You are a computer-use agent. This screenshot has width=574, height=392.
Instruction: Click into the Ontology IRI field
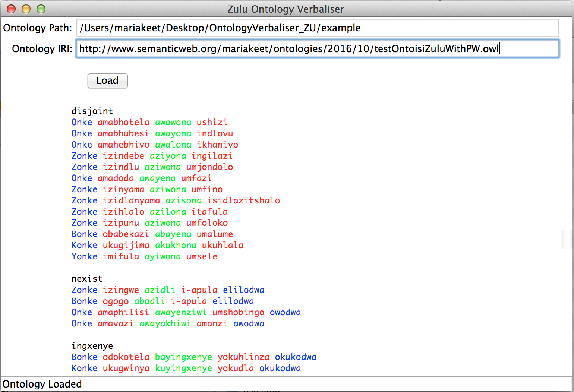(317, 49)
